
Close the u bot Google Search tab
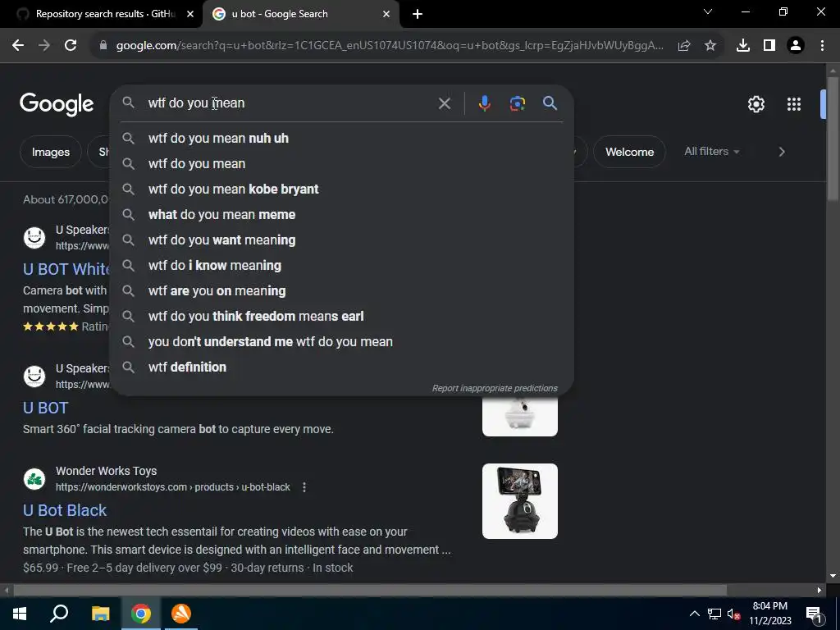[x=386, y=14]
